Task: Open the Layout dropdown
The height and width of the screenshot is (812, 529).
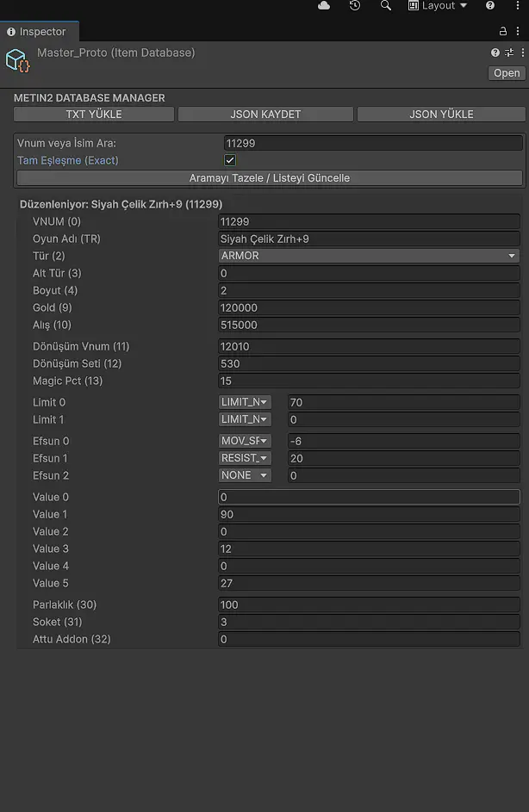Action: pos(438,6)
